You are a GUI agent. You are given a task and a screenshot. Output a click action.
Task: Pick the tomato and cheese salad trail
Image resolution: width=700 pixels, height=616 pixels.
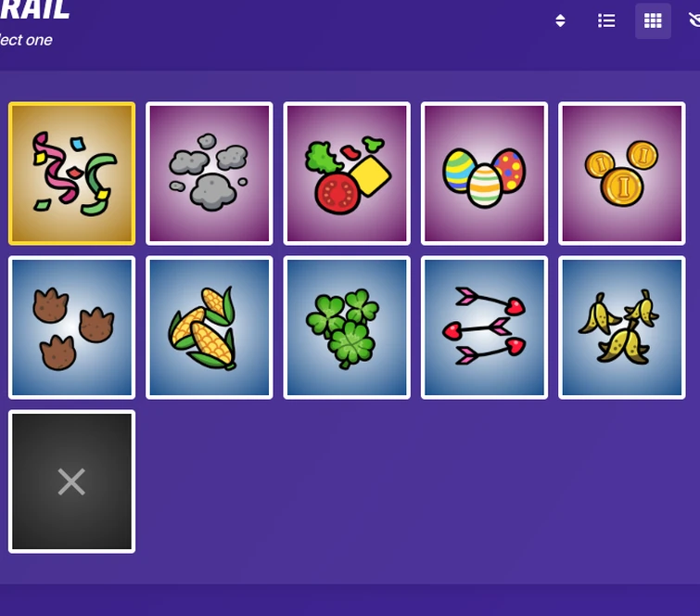347,173
